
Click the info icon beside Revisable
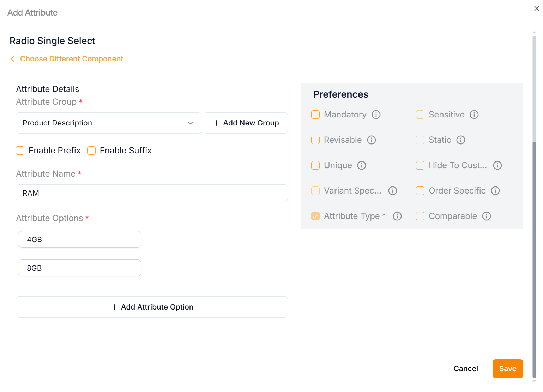coord(372,140)
